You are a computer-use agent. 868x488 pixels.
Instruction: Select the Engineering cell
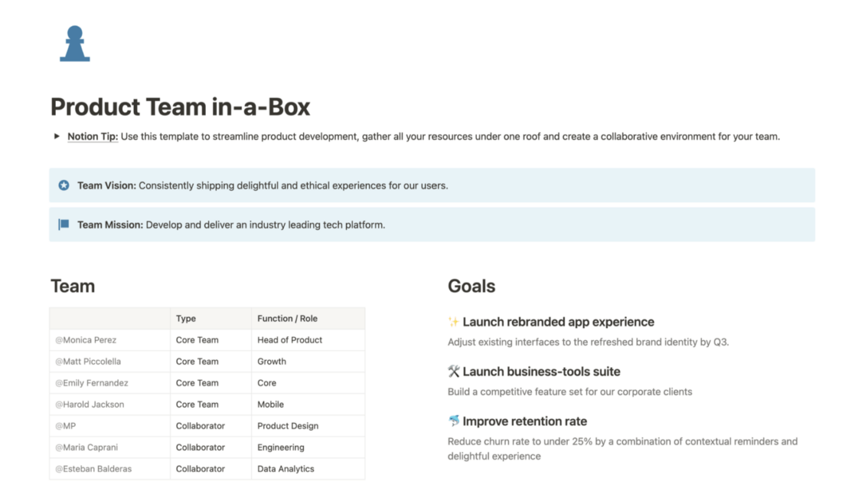308,447
